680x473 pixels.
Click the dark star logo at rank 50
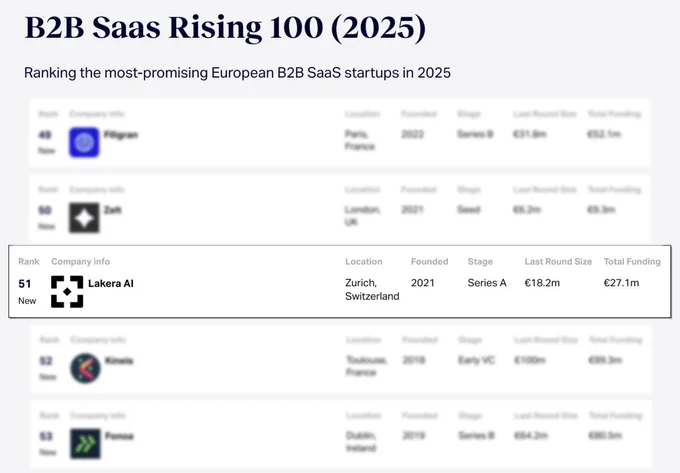point(84,218)
